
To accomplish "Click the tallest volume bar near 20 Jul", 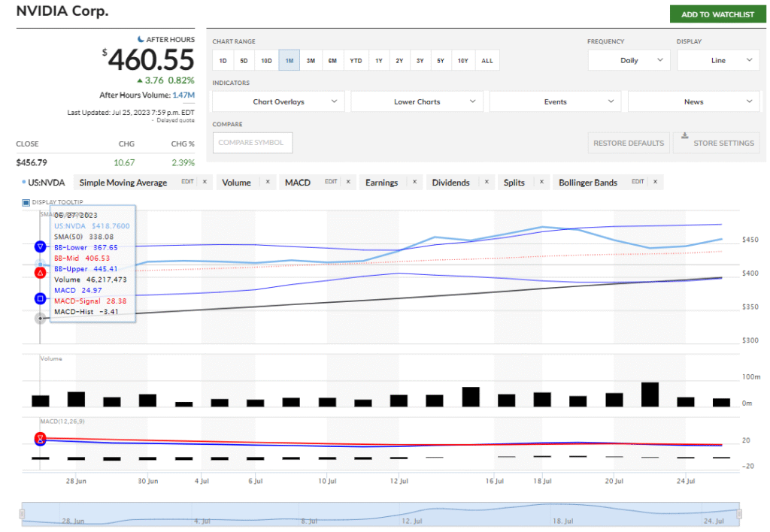I will tap(650, 394).
